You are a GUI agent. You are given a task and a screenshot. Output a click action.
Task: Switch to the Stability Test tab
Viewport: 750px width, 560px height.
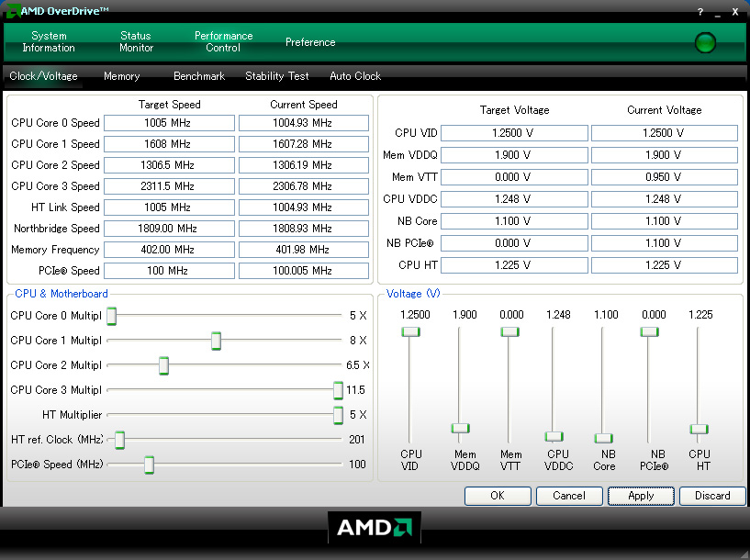click(277, 76)
